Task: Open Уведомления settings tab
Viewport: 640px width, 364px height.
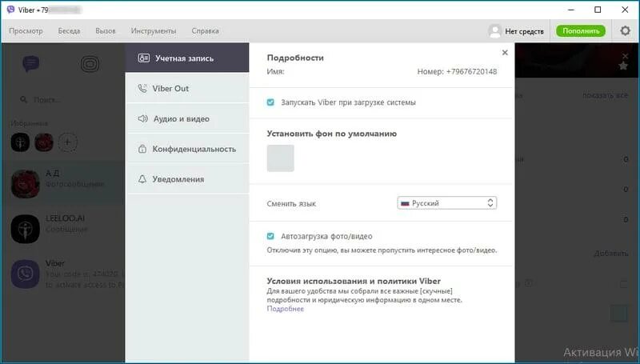Action: [187, 178]
